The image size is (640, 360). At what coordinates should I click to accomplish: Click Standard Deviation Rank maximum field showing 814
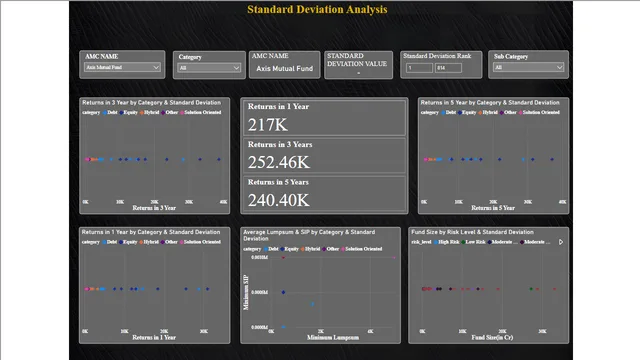[448, 68]
